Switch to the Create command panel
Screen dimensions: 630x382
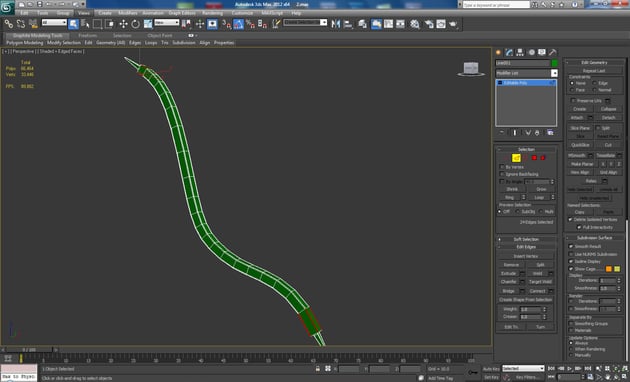click(499, 52)
